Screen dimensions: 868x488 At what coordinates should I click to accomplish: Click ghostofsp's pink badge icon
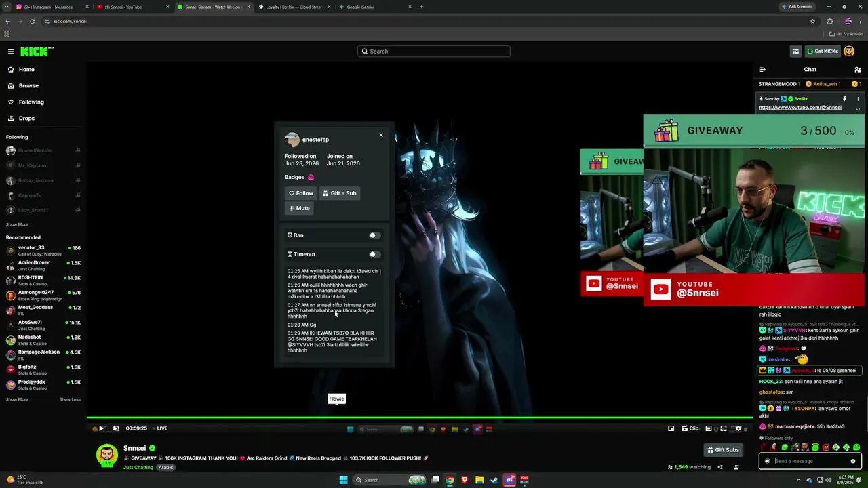[x=311, y=177]
